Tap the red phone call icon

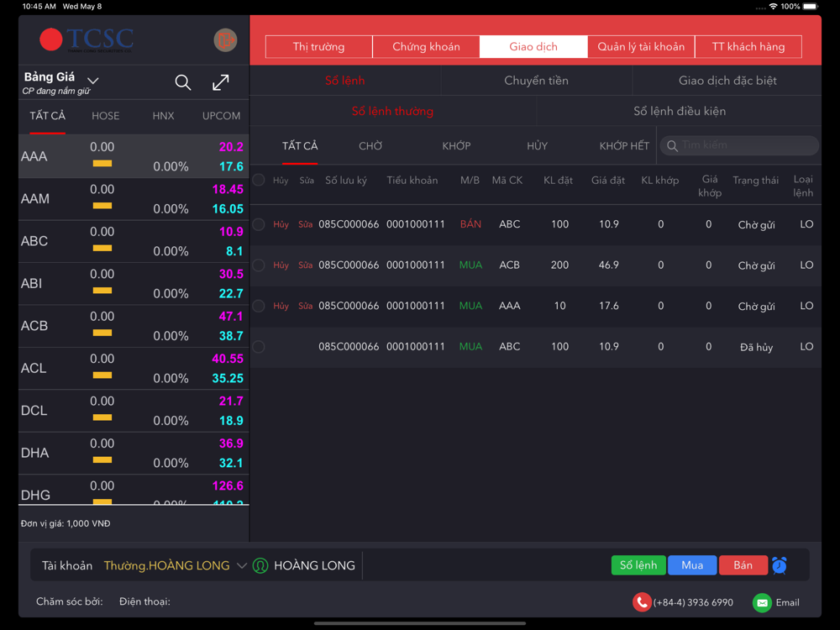tap(641, 602)
